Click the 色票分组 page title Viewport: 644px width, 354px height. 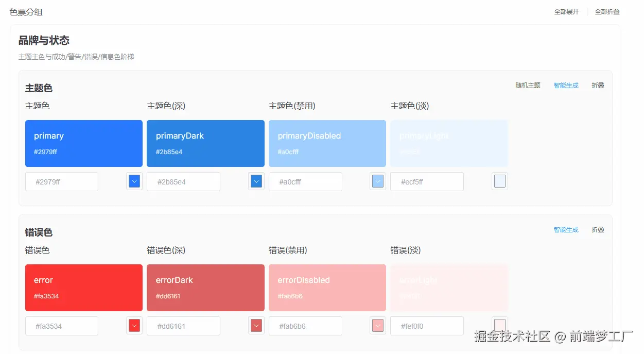pos(26,11)
